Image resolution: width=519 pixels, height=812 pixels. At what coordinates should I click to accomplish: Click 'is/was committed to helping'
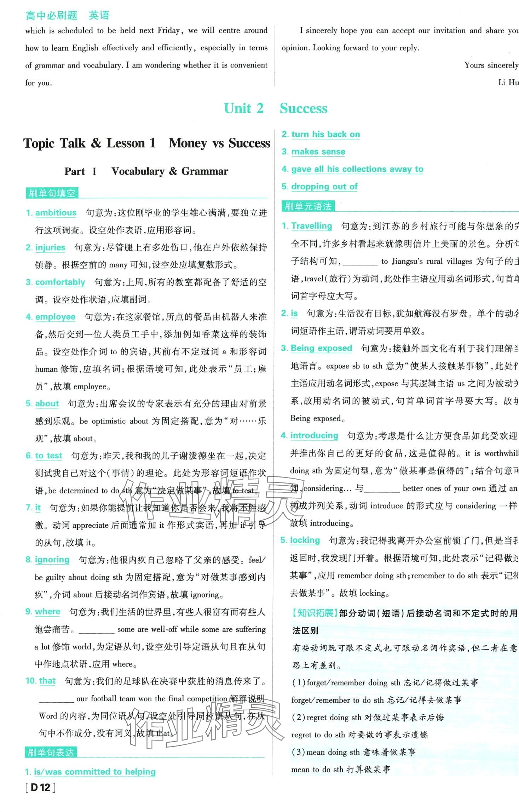pyautogui.click(x=95, y=772)
